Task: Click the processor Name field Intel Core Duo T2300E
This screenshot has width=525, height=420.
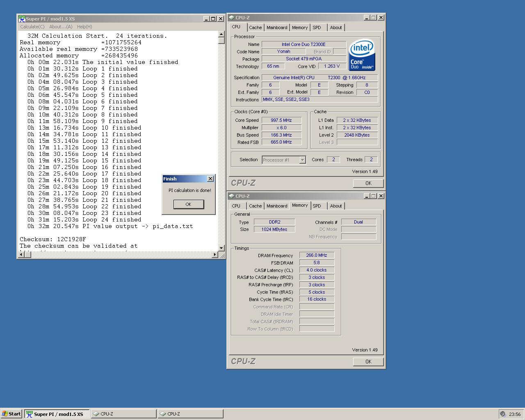Action: click(x=304, y=44)
